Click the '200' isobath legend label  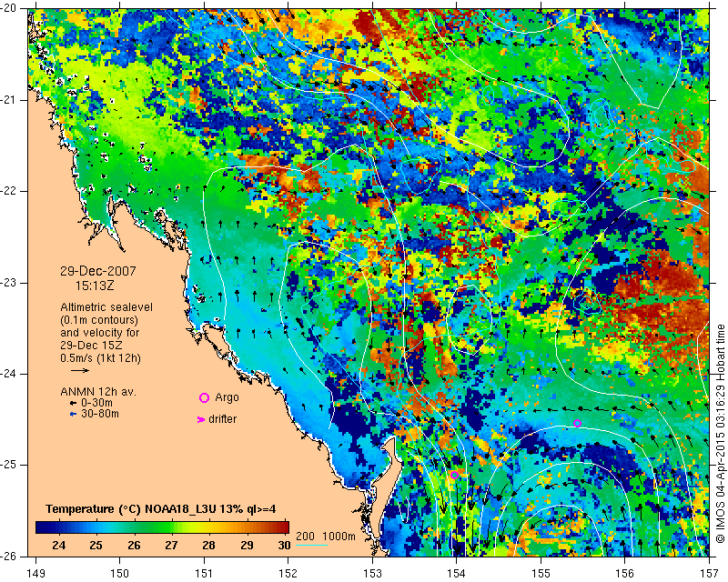coord(305,536)
